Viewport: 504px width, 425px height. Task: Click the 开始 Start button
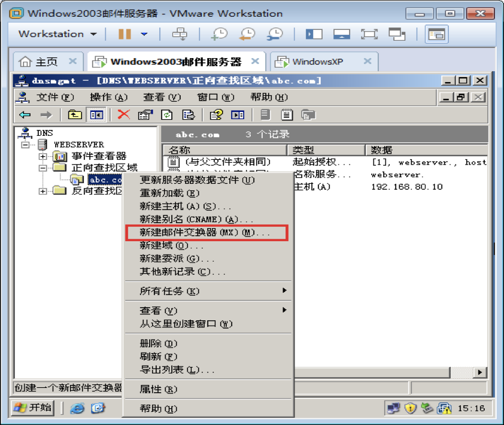[33, 408]
